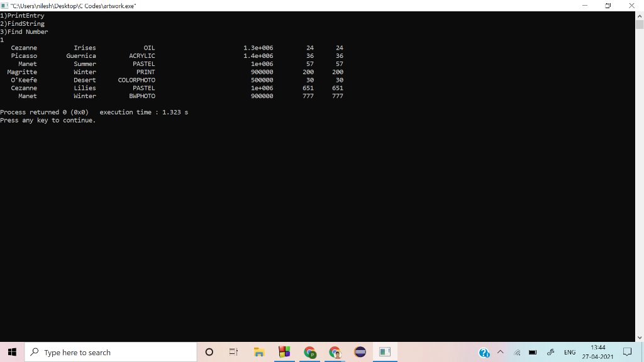Click the Cortana circle on the taskbar
The image size is (644, 362).
(x=209, y=352)
